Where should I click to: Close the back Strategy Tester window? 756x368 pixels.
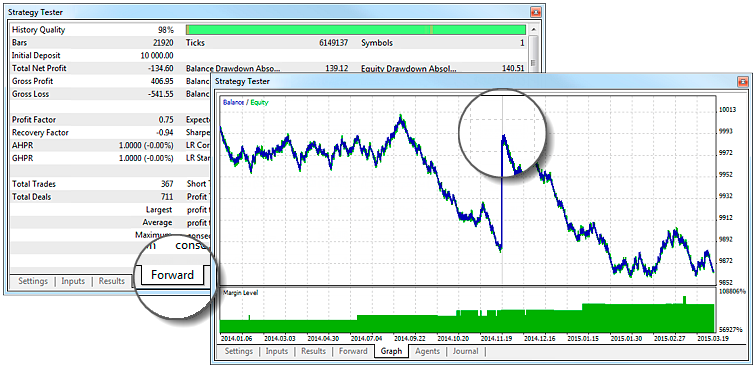coord(536,12)
